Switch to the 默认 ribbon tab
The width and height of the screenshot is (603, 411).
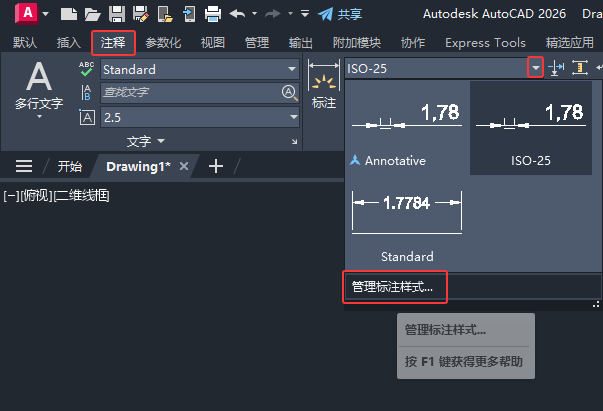tap(25, 43)
